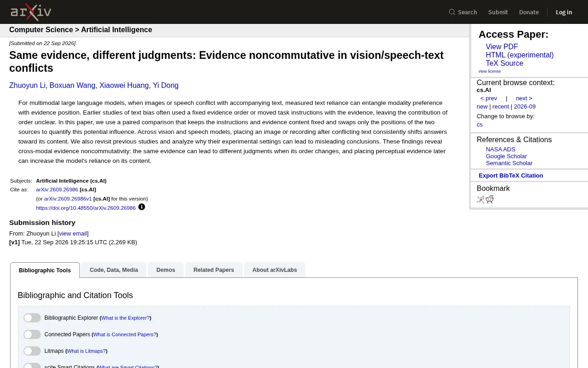Click the Log in link
The width and height of the screenshot is (588, 368).
[x=564, y=12]
